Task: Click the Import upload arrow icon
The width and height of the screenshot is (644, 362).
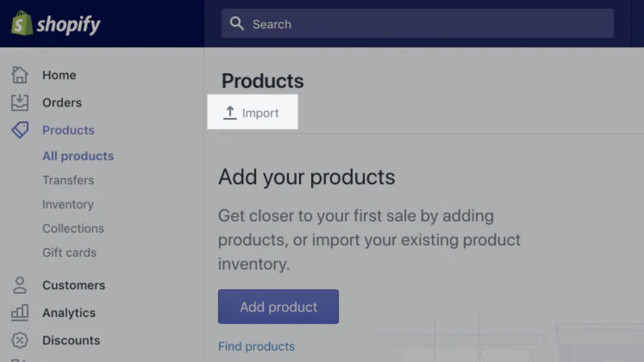Action: [x=230, y=113]
